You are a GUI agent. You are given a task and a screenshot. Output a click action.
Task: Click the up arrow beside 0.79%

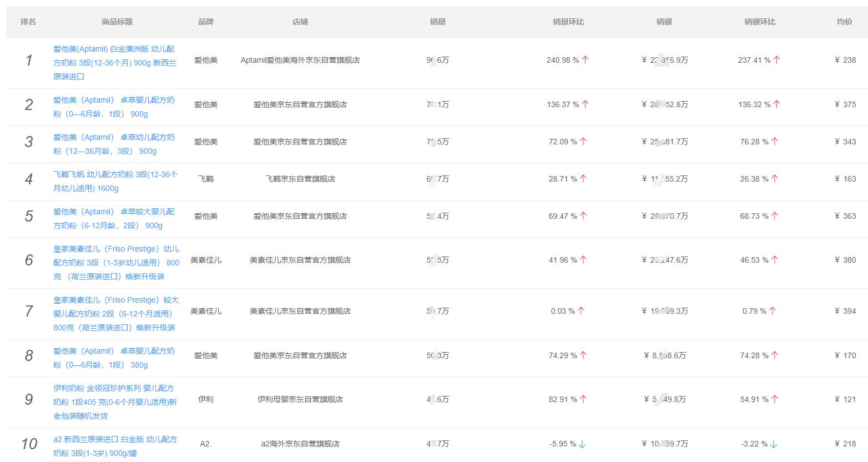click(x=773, y=310)
